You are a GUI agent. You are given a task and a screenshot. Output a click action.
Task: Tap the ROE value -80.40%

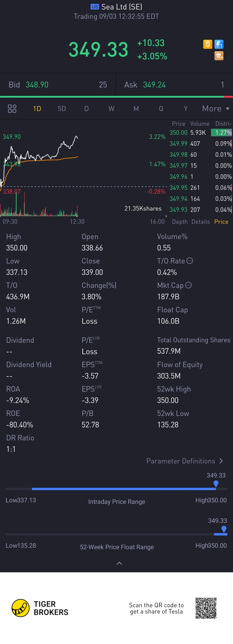click(19, 425)
